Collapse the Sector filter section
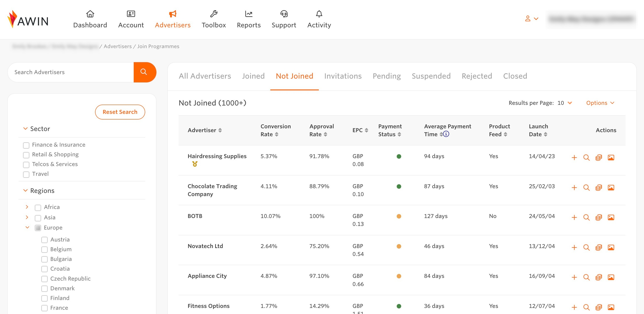This screenshot has width=644, height=314. (x=25, y=129)
